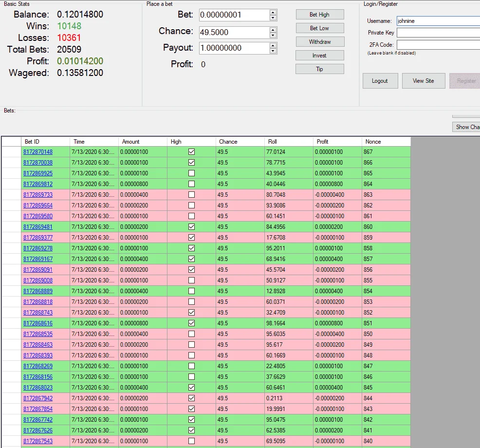Toggle High checkbox for nonce 851 row
Image resolution: width=480 pixels, height=448 pixels.
pos(192,323)
